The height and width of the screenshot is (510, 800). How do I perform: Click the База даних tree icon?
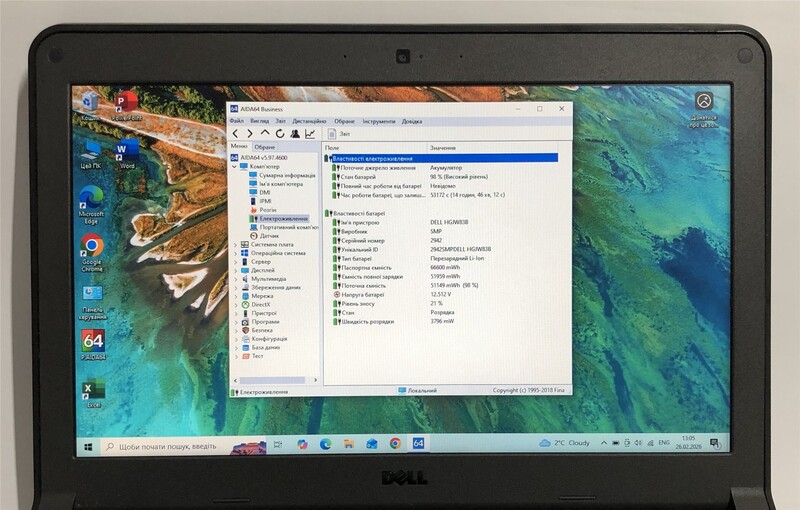245,348
